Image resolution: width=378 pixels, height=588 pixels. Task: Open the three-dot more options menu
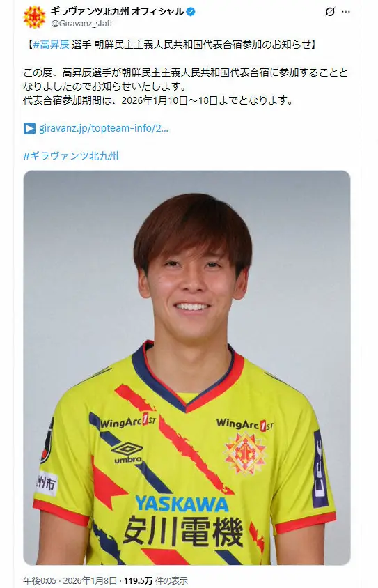pos(346,12)
